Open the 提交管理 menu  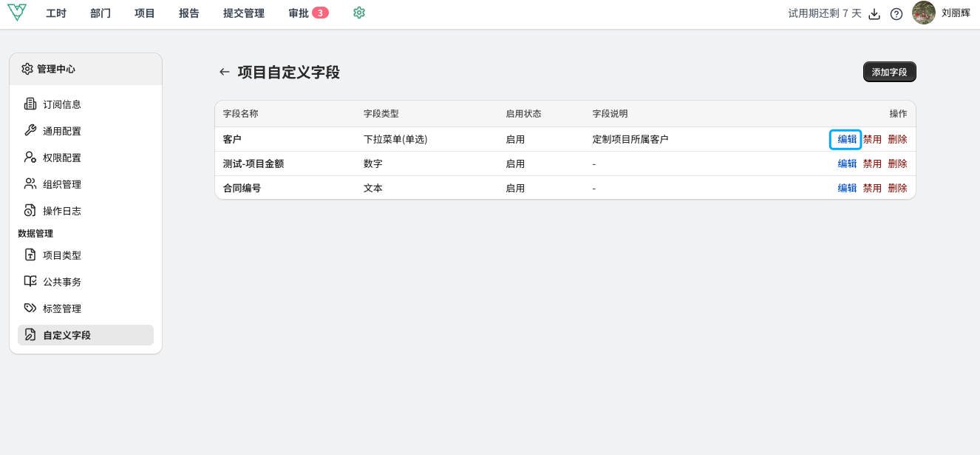point(244,13)
